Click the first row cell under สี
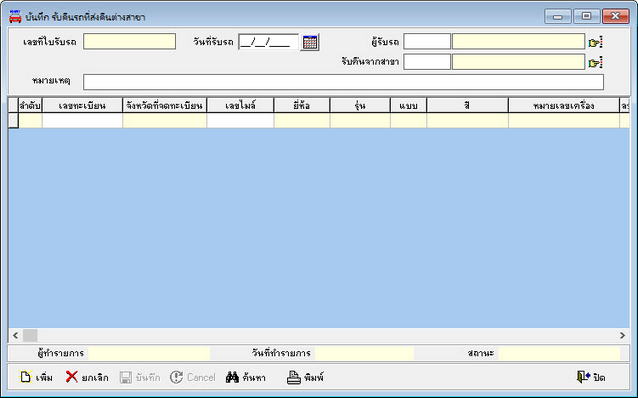This screenshot has height=398, width=638. 467,120
